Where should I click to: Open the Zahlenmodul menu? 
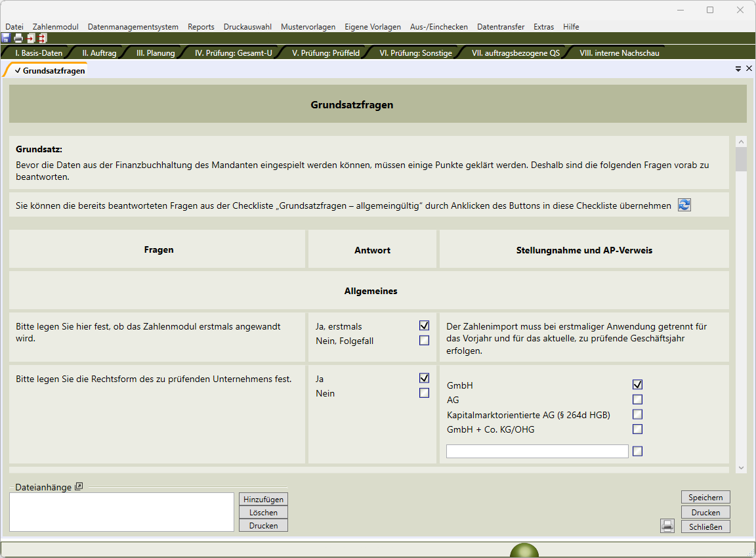click(55, 27)
